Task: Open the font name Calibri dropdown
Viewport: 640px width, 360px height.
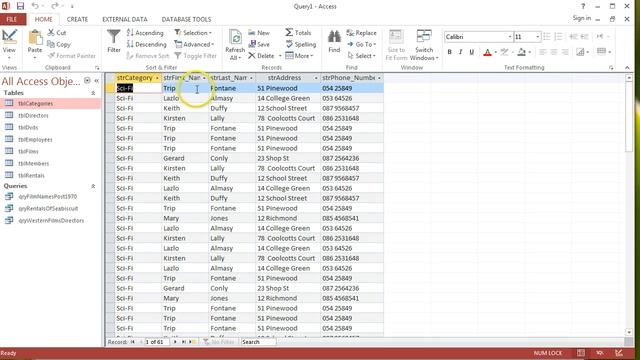Action: tap(510, 37)
